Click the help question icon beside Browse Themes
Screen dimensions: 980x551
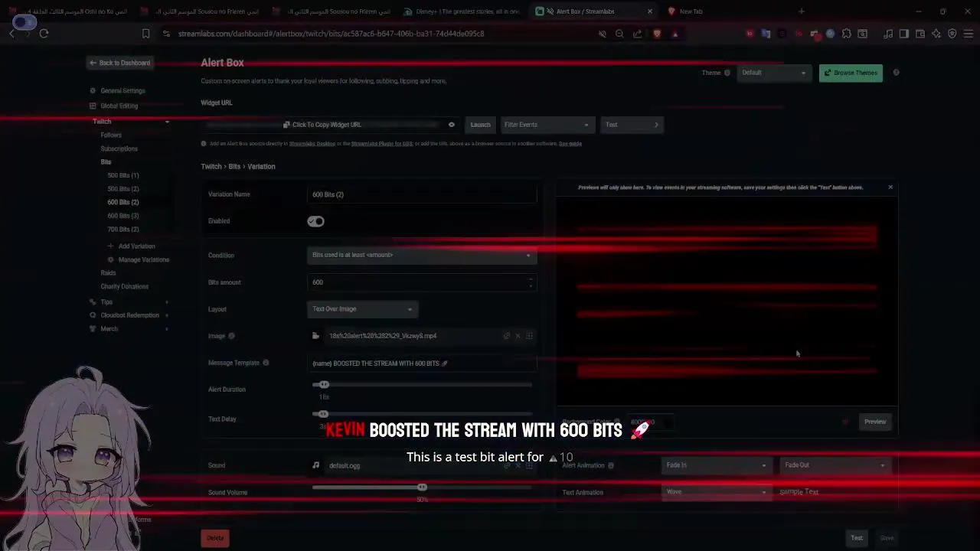(x=896, y=73)
